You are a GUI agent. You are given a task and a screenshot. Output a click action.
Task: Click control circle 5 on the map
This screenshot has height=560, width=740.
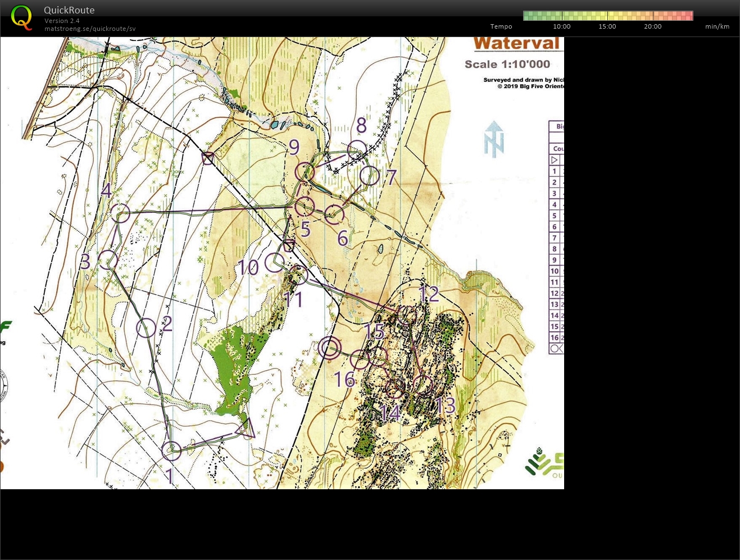[x=305, y=207]
